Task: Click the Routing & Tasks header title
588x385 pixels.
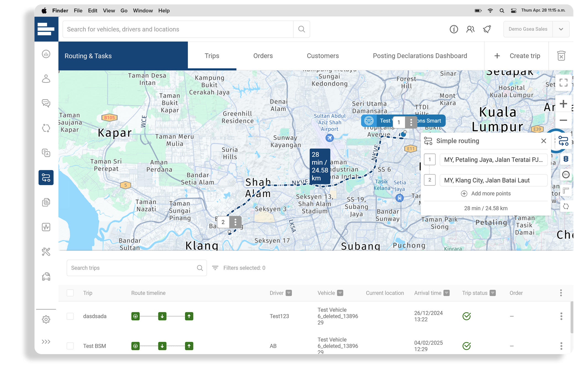Action: tap(88, 56)
